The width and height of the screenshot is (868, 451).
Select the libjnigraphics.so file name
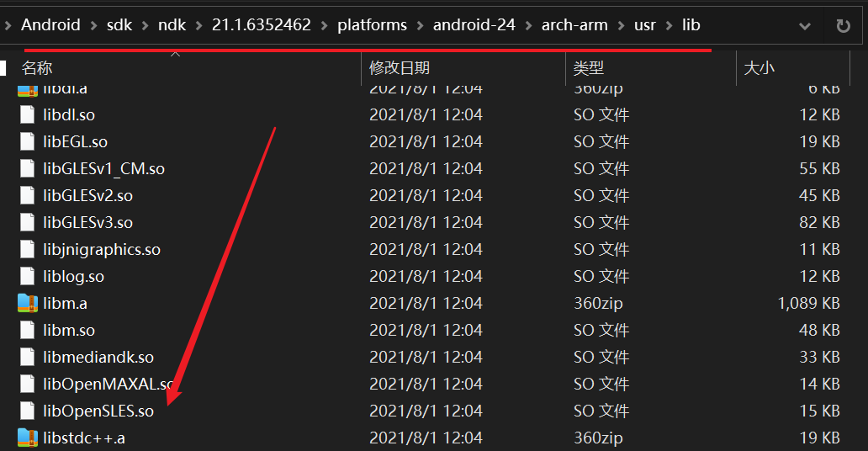point(102,249)
